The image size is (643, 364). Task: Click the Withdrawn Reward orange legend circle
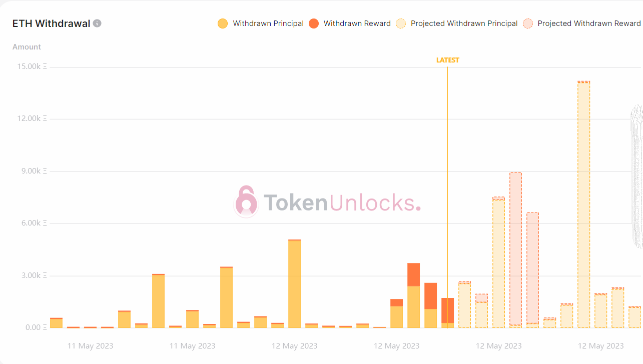click(x=314, y=23)
